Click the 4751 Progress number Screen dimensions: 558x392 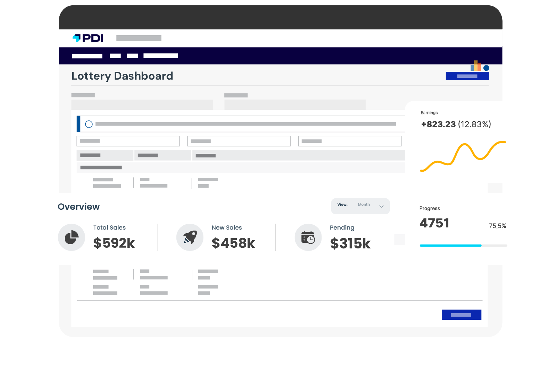[434, 223]
